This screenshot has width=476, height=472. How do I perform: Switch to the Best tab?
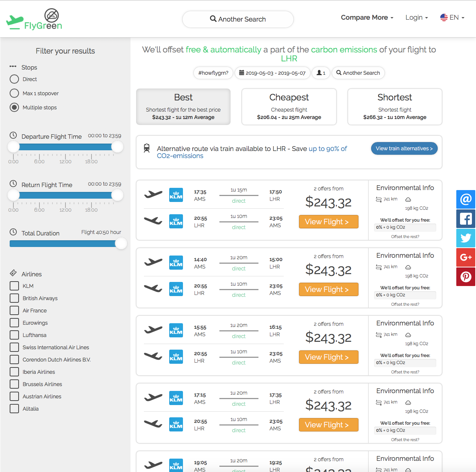(x=183, y=107)
